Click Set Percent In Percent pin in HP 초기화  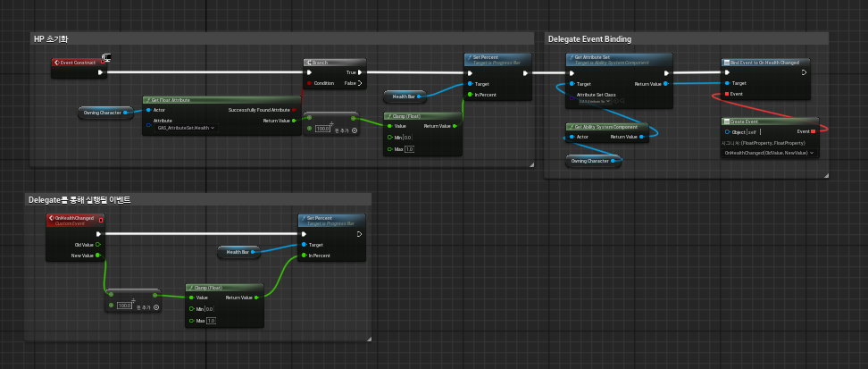pos(470,95)
